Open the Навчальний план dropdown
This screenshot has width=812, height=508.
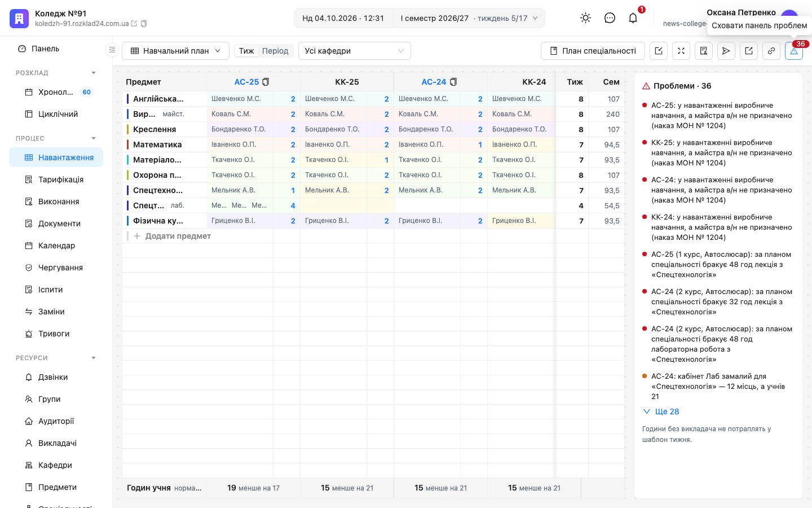point(175,51)
